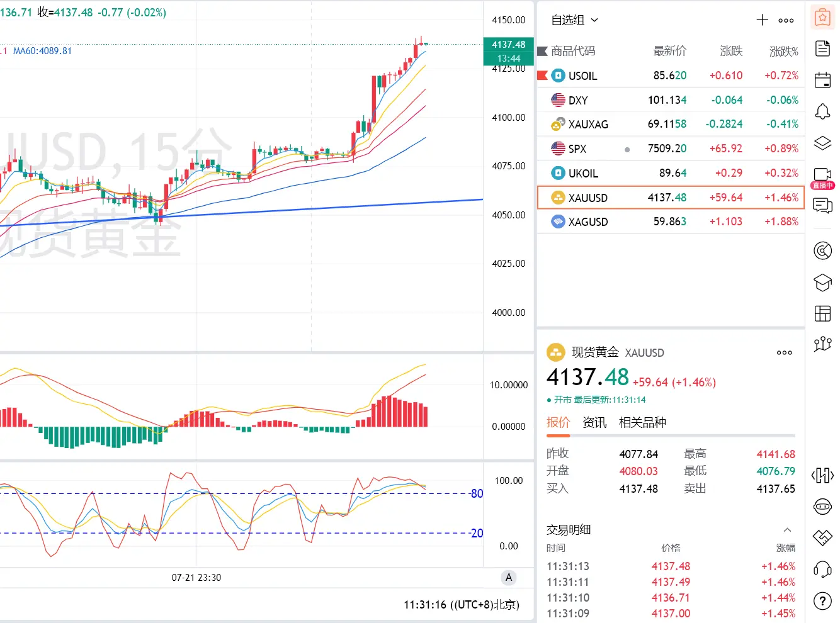This screenshot has height=623, width=840.
Task: Select the XAUUSD watchlist row
Action: tap(671, 198)
